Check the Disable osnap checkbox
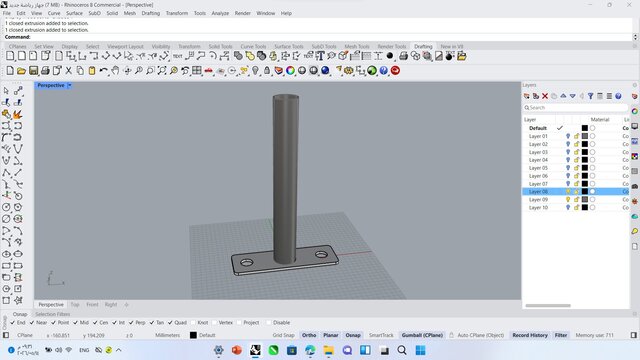This screenshot has width=640, height=360. coord(269,322)
